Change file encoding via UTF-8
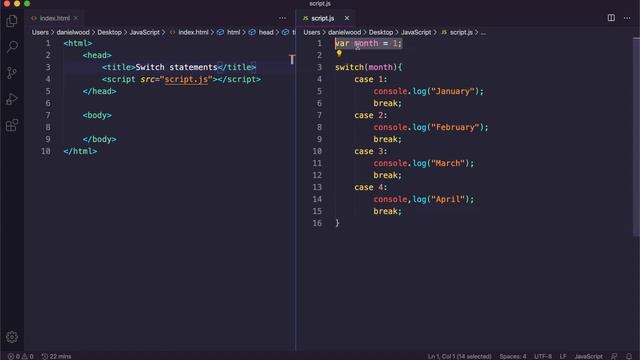Screen dimensions: 640x360 coord(543,356)
